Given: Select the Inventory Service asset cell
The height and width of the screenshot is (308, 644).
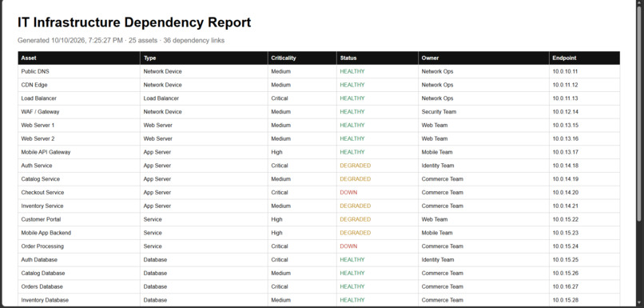Looking at the screenshot, I should click(x=79, y=206).
